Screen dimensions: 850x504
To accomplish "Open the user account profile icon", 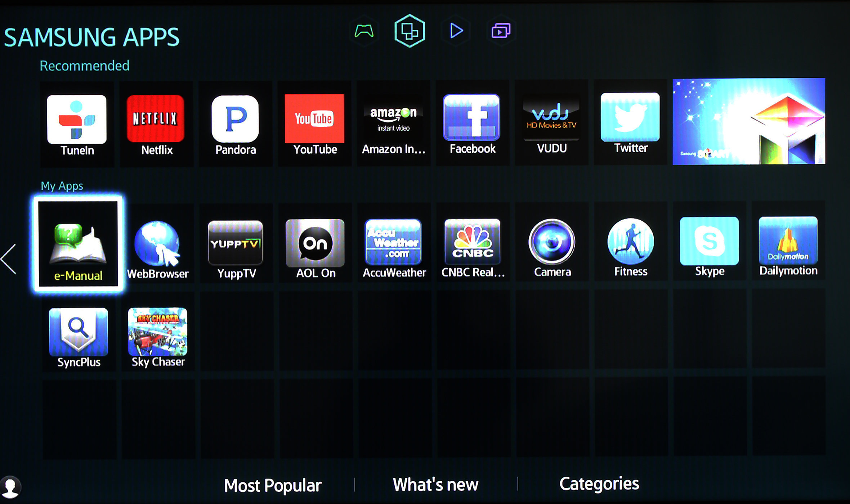I will (11, 487).
